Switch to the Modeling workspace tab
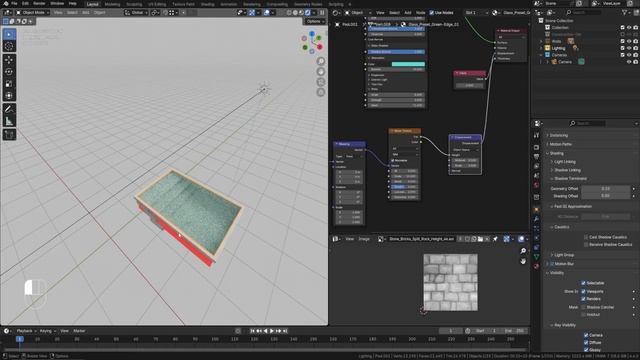The height and width of the screenshot is (360, 640). pos(112,4)
